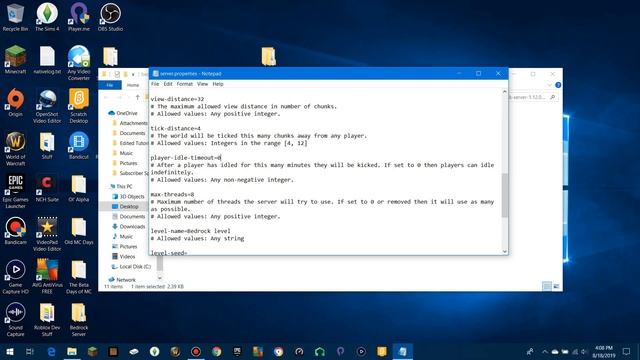Screen dimensions: 640x360
Task: Open Task View on the taskbar
Action: point(30,351)
